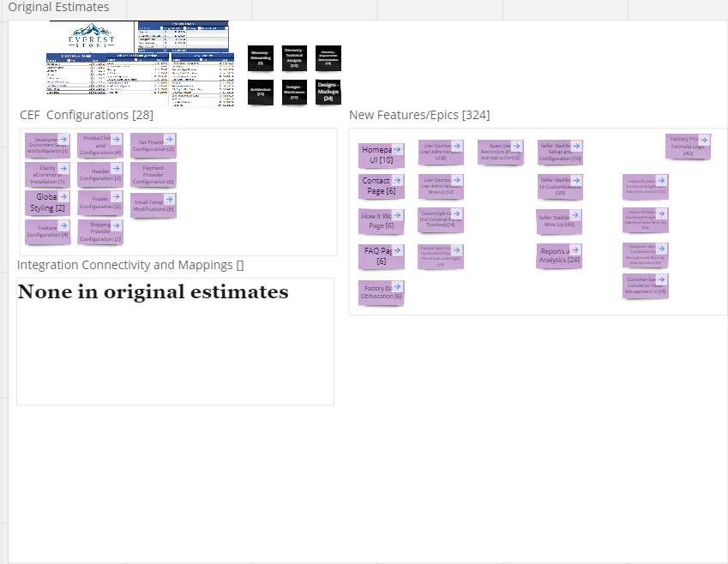This screenshot has width=728, height=564.
Task: Open link arrow on Custom Split Container/Partial Truckload [18] note
Action: [457, 213]
